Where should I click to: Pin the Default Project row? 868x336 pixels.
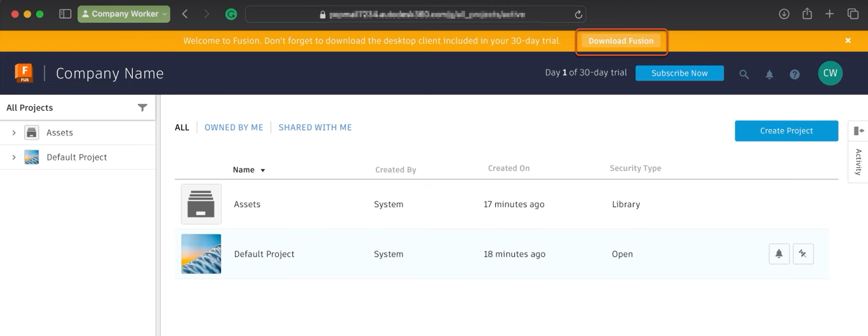pyautogui.click(x=803, y=254)
